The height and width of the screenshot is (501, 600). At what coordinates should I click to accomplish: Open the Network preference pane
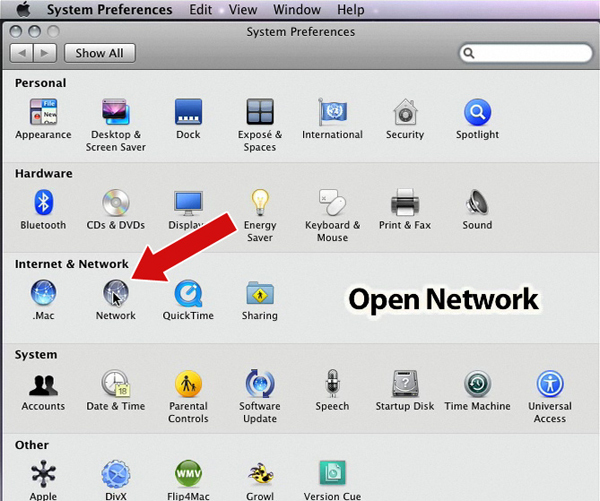tap(115, 294)
